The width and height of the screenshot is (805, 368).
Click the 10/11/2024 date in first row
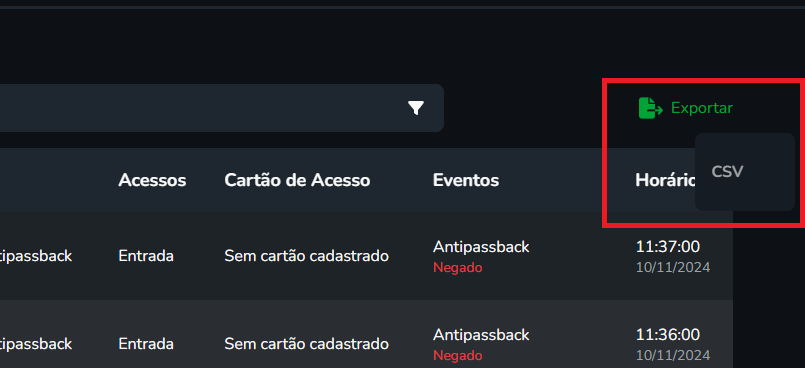(673, 267)
